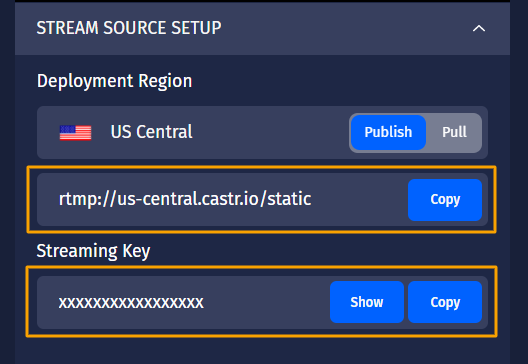Click empty space in the Deployment Region row
The width and height of the screenshot is (528, 364).
pos(269,132)
